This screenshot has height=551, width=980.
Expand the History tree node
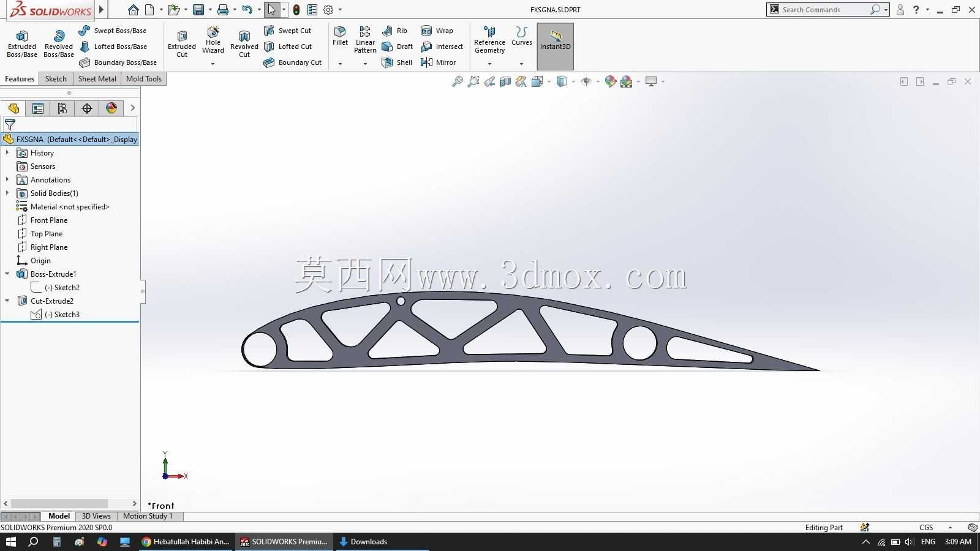coord(7,153)
